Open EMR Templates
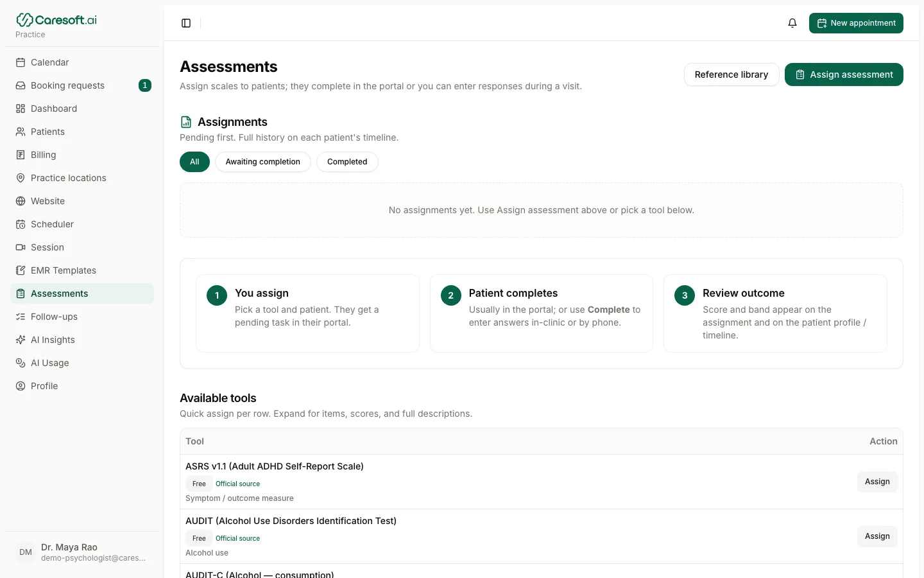Image resolution: width=924 pixels, height=578 pixels. click(x=82, y=270)
